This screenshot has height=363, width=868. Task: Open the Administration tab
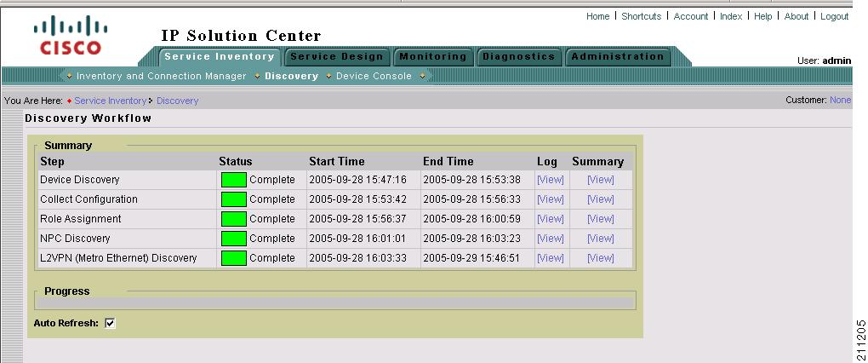(x=618, y=56)
